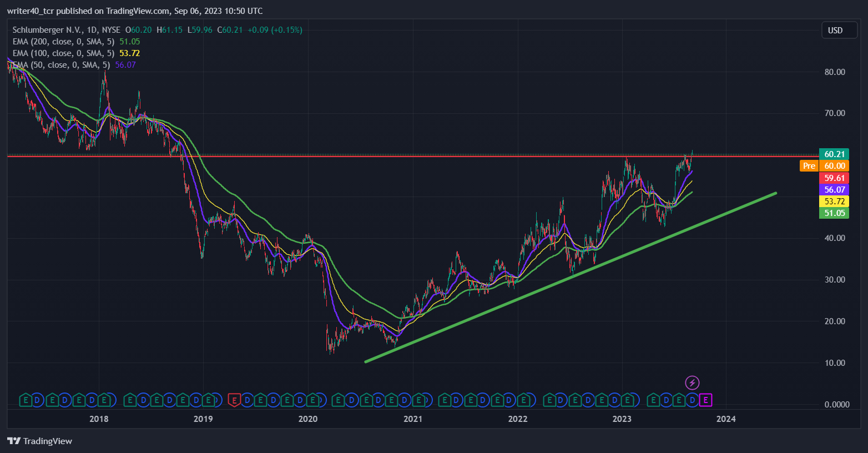The image size is (868, 453).
Task: Select the EMA 50 indicator legend
Action: coord(74,65)
